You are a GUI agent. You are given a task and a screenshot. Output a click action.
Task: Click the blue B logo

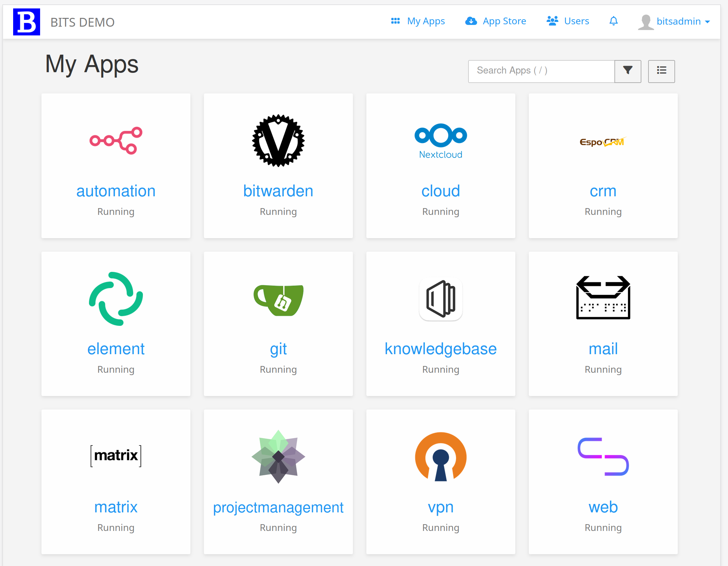pos(27,22)
